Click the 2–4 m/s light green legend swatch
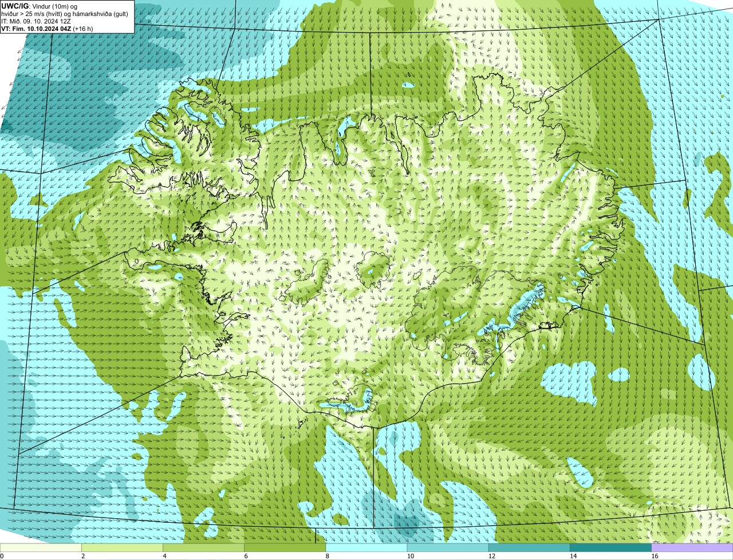733x560 pixels. [x=122, y=548]
